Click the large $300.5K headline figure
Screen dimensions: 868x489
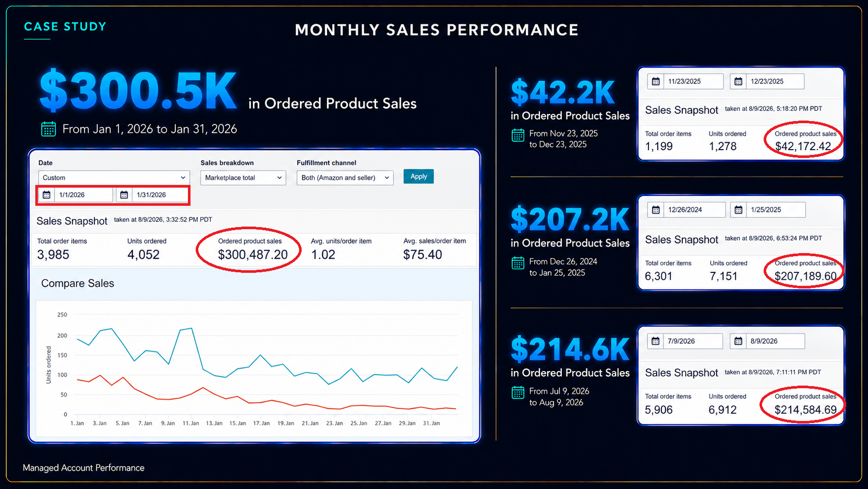click(138, 91)
